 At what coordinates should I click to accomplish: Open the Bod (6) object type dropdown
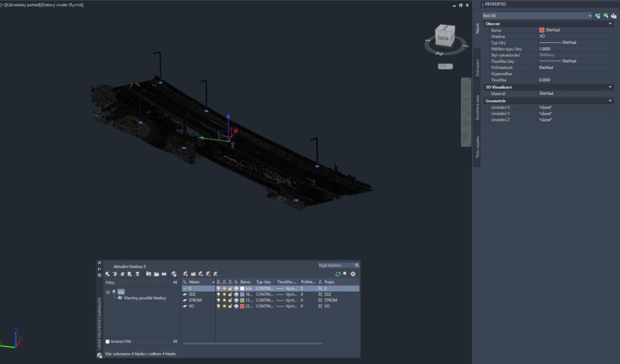pos(590,15)
